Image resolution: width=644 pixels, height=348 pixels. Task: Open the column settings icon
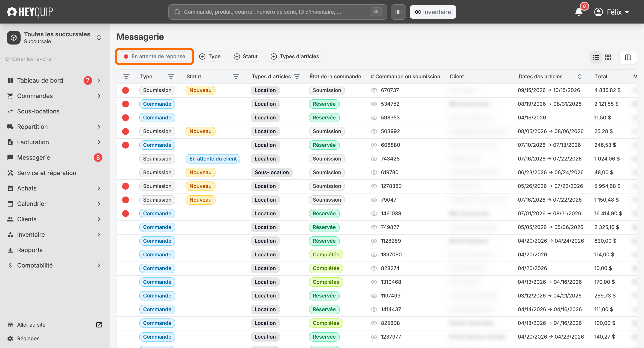(x=628, y=57)
